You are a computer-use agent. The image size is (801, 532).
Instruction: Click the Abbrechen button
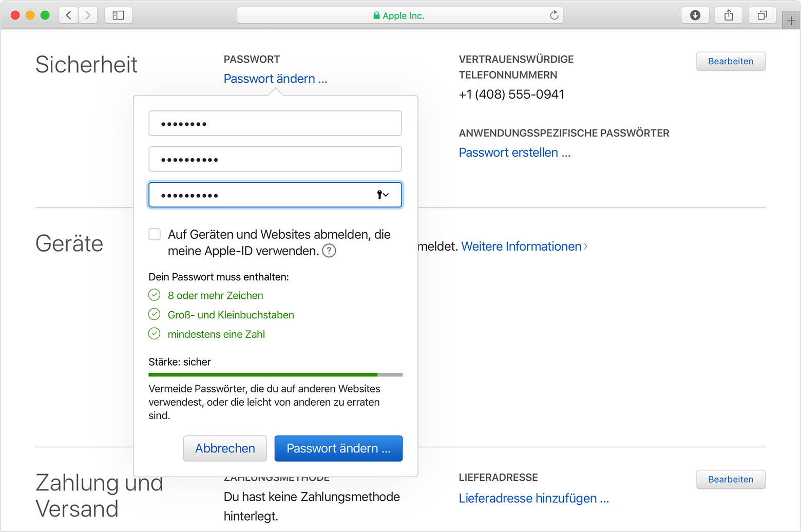pos(225,448)
